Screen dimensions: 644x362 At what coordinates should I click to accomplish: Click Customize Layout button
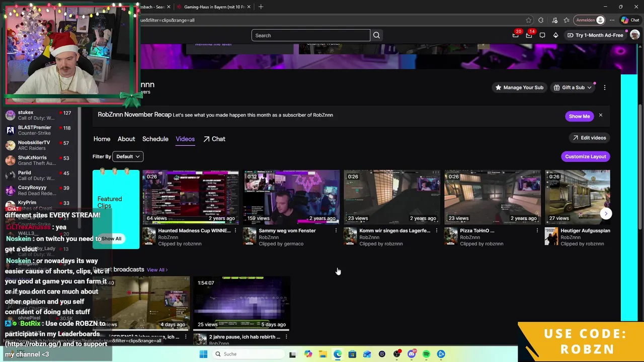[586, 156]
